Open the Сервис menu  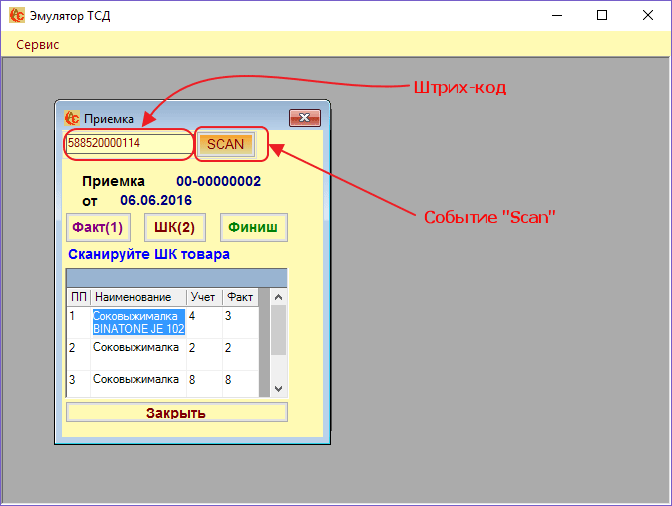tap(38, 45)
